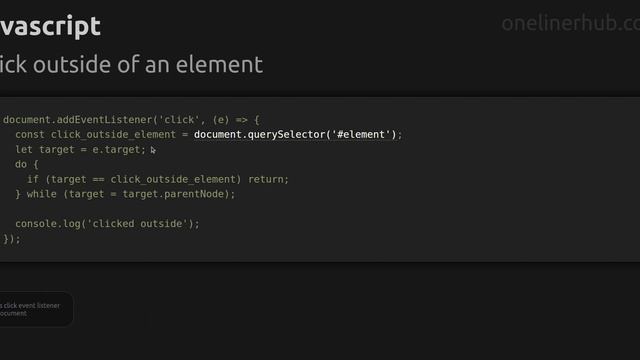Click the 'return;' keyword in the if line

tap(268, 180)
